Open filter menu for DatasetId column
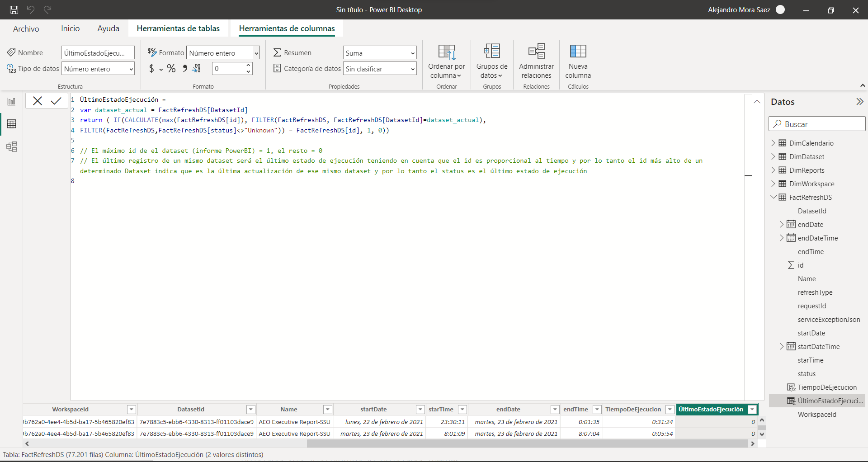The height and width of the screenshot is (462, 868). [x=250, y=409]
